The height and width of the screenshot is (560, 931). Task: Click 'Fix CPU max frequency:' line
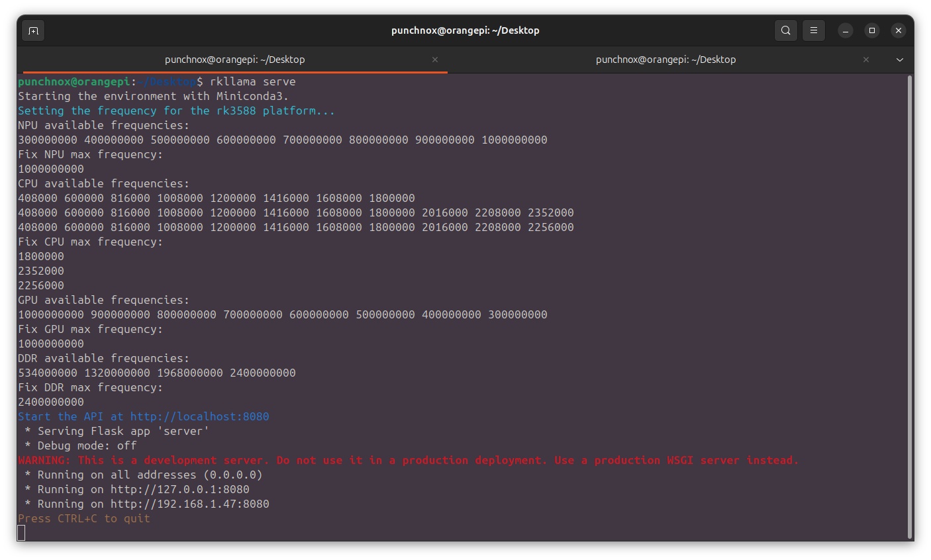point(91,242)
